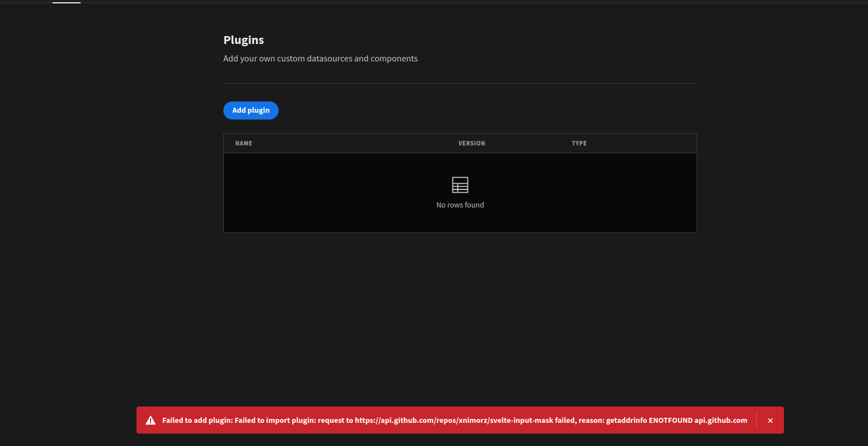868x446 pixels.
Task: Sort plugins by the NAME column
Action: coord(244,143)
